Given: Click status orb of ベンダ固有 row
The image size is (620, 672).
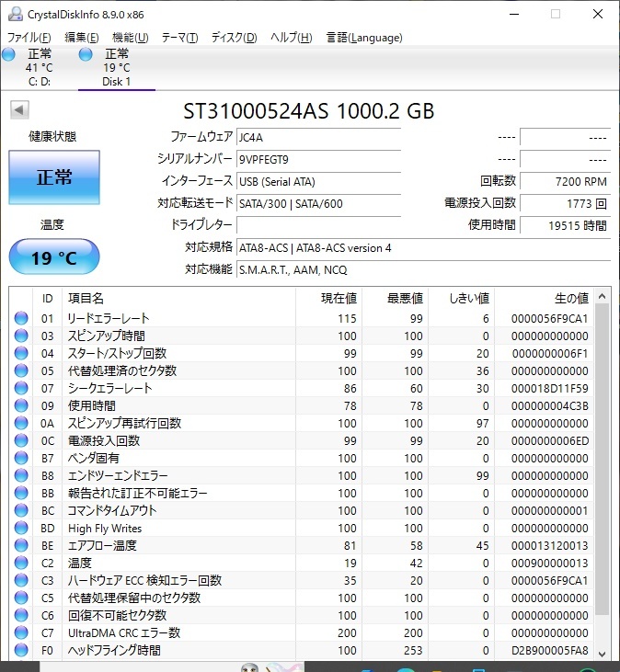Looking at the screenshot, I should [21, 458].
